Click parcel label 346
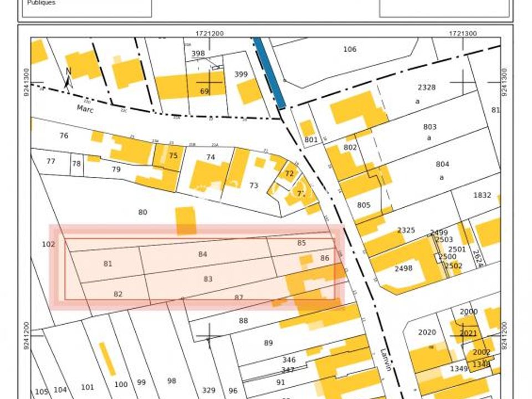The width and height of the screenshot is (532, 399). point(289,360)
